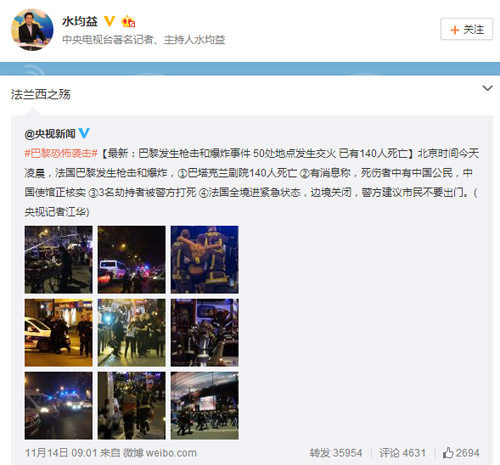View repost count 转发 35954
The image size is (500, 465).
pyautogui.click(x=336, y=453)
